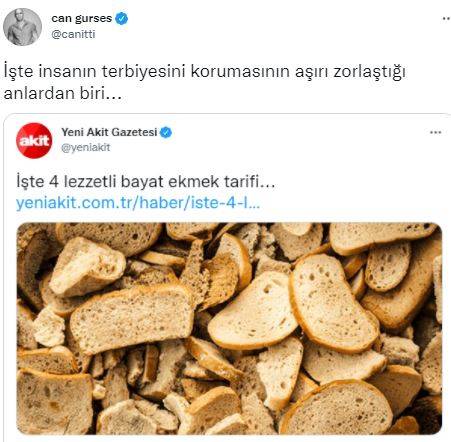Screen dimensions: 451x442
Task: Open Yeni Akit Gazetesi account name
Action: [x=109, y=132]
